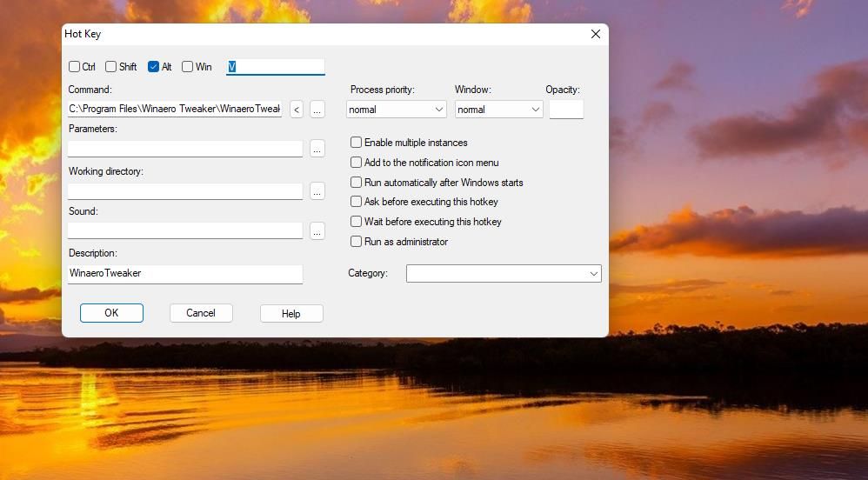Select the Description text field
This screenshot has height=480, width=868.
[185, 274]
